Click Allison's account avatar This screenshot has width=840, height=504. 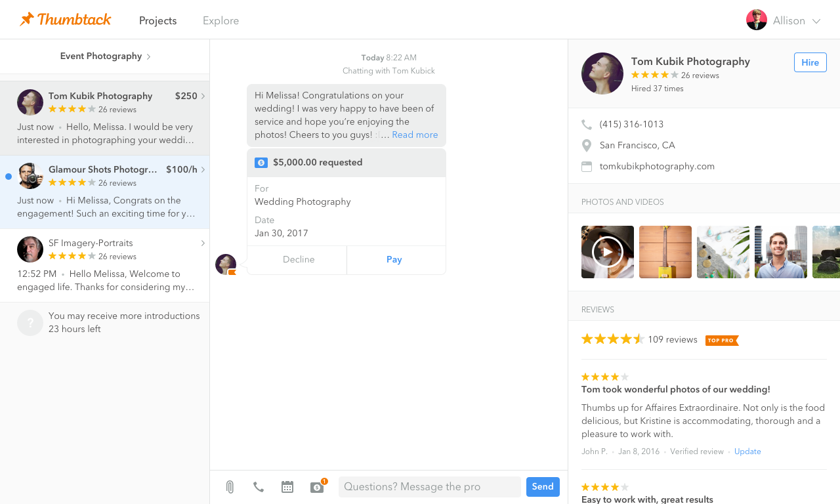pos(757,20)
